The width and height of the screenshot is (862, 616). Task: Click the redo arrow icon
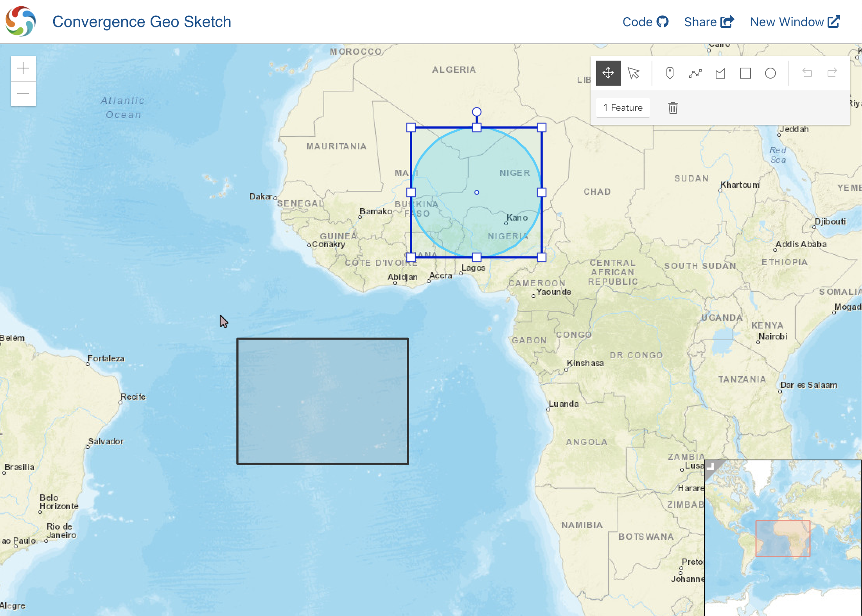832,73
